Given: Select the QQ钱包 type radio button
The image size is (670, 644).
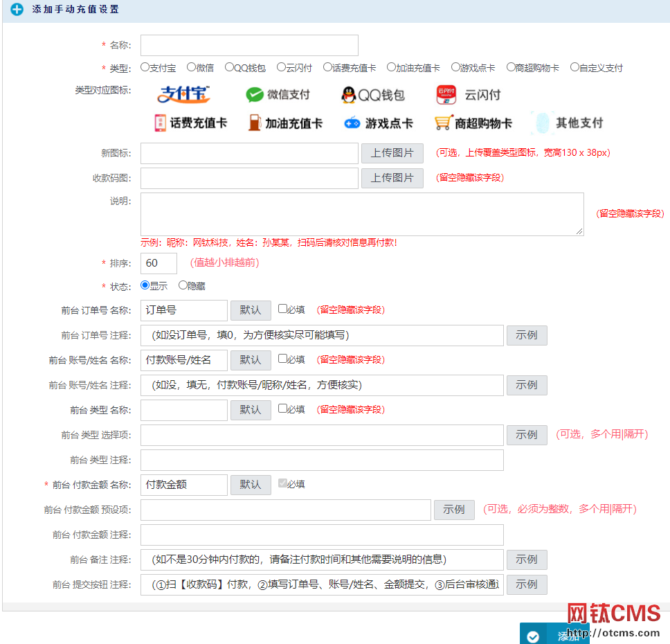Looking at the screenshot, I should click(x=229, y=67).
